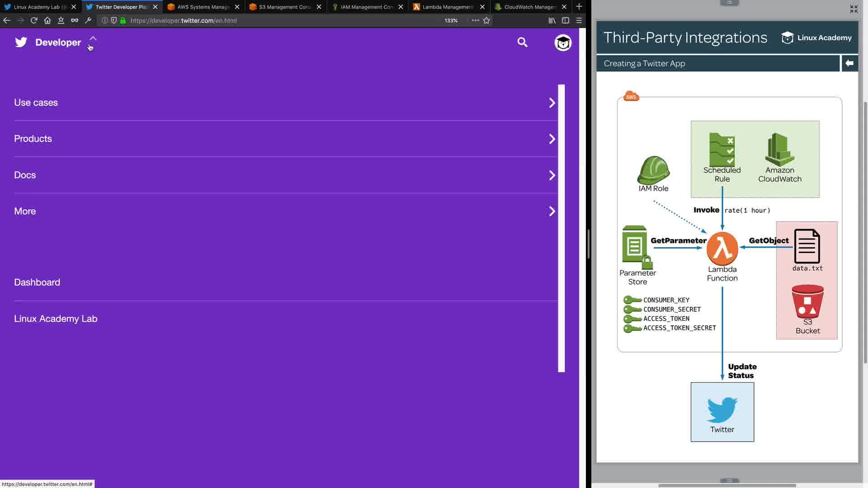Open the Firefox hamburger menu
The width and height of the screenshot is (868, 488).
(x=579, y=20)
